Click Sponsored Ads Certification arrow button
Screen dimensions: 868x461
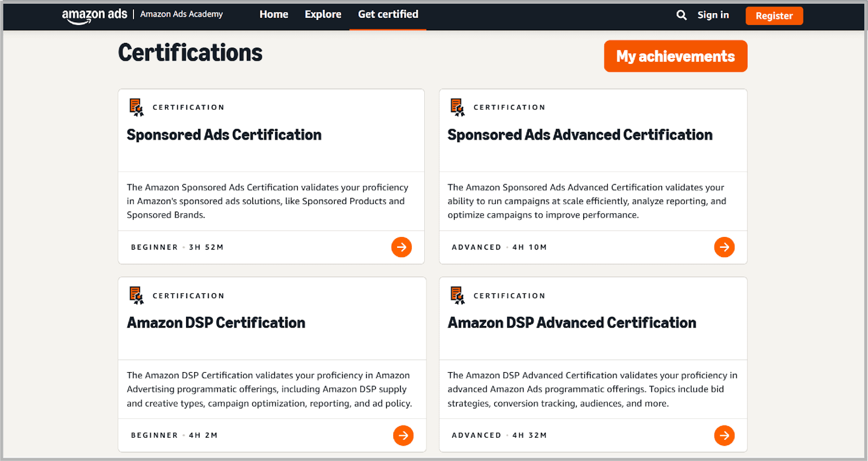tap(401, 247)
